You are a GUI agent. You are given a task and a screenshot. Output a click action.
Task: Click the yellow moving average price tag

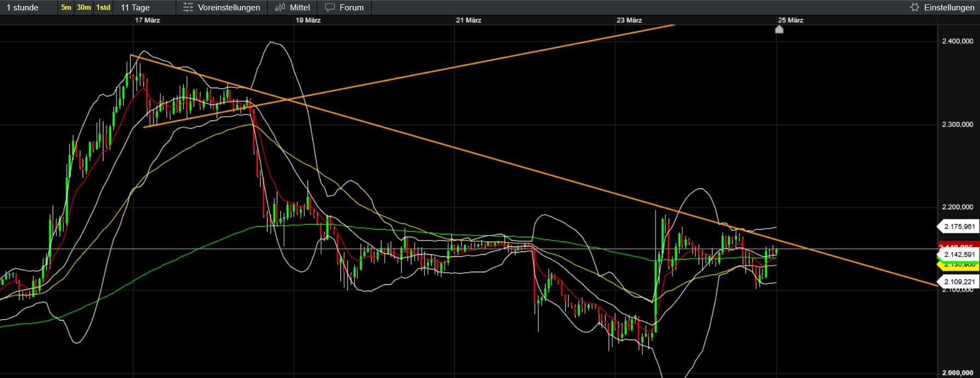(959, 266)
